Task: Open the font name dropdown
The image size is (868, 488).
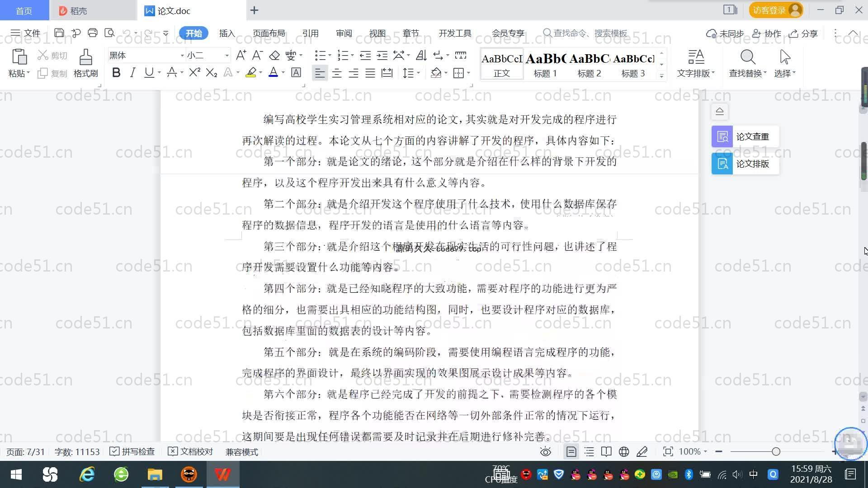Action: tap(182, 56)
